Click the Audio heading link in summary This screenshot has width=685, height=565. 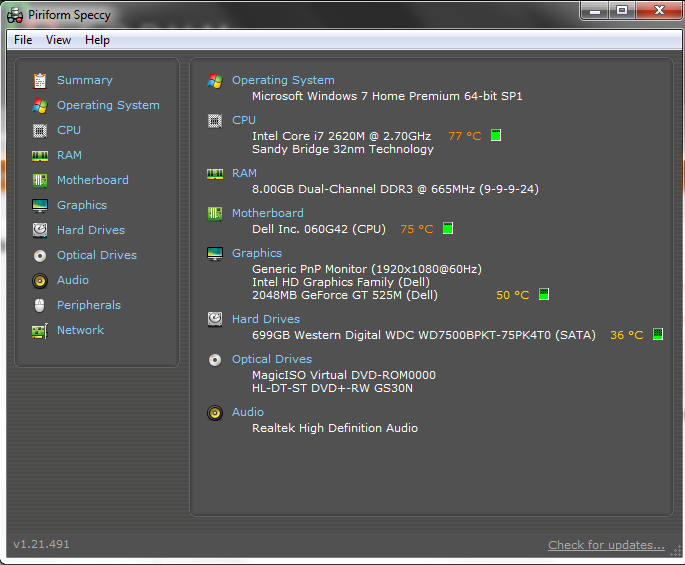pyautogui.click(x=248, y=412)
